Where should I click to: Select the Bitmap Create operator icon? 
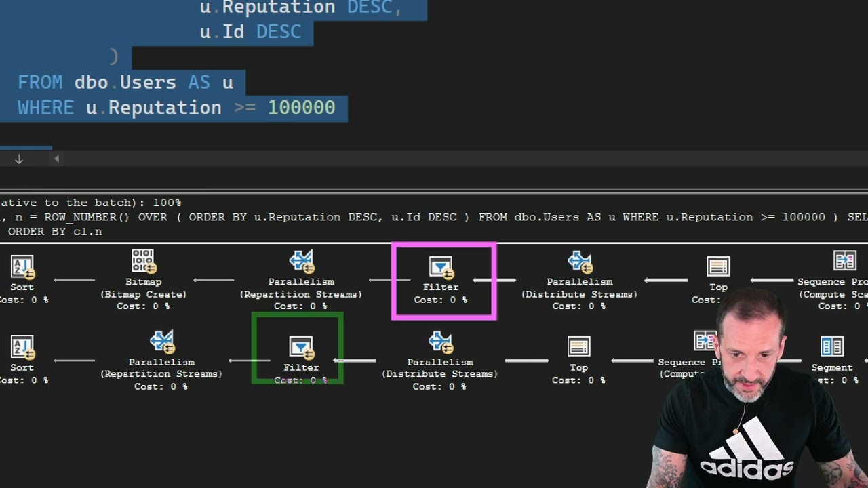[x=143, y=262]
